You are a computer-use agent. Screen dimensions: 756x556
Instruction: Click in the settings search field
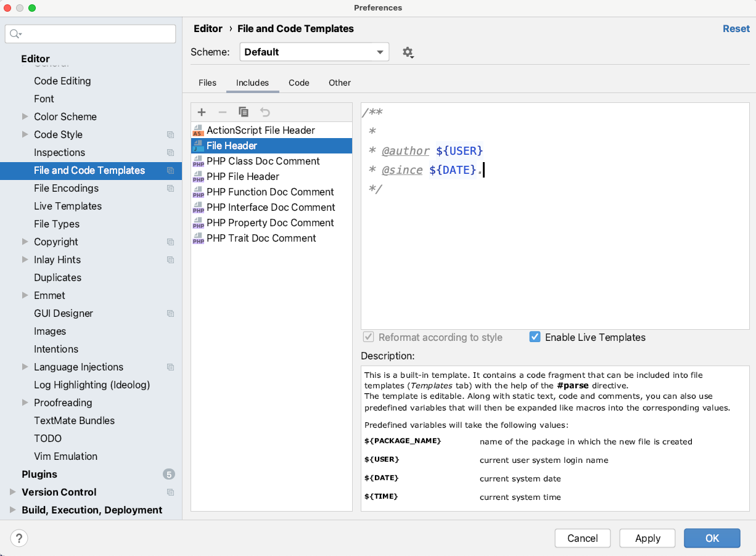click(91, 34)
